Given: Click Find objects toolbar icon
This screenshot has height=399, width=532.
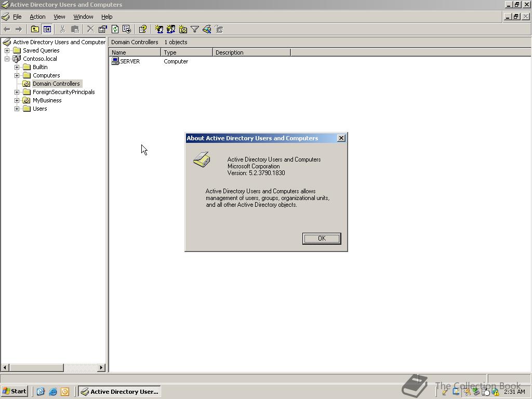Looking at the screenshot, I should click(x=207, y=30).
